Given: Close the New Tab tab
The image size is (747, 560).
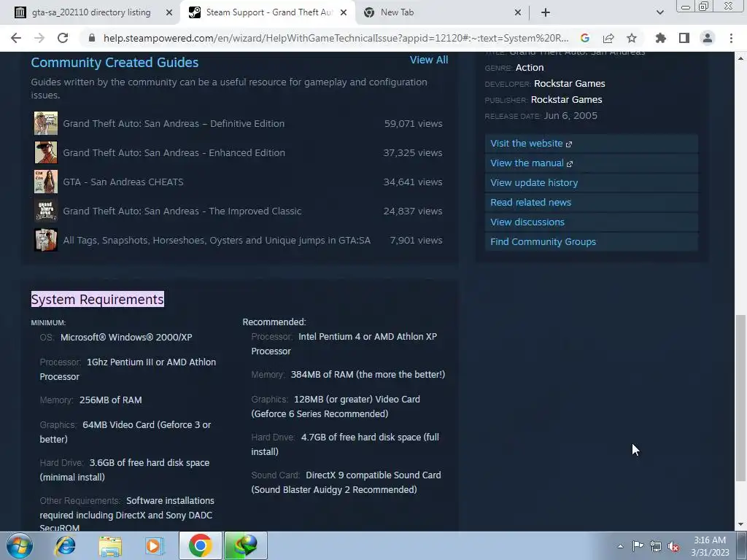Looking at the screenshot, I should click(518, 12).
